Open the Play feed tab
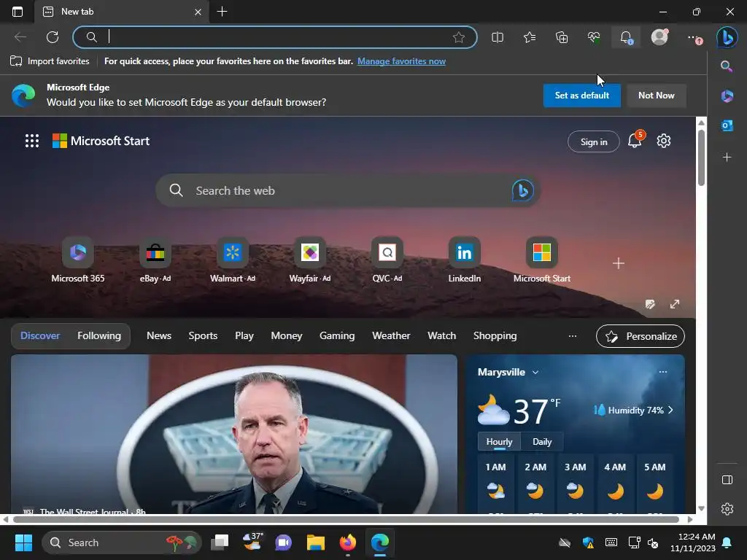The image size is (747, 560). point(244,335)
